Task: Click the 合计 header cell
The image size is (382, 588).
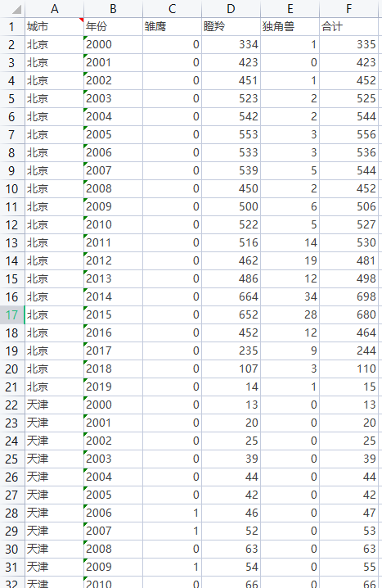Action: pos(348,27)
